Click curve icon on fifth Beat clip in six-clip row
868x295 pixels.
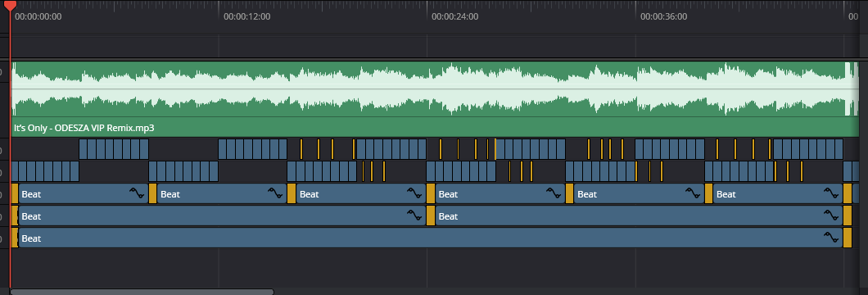[x=692, y=193]
